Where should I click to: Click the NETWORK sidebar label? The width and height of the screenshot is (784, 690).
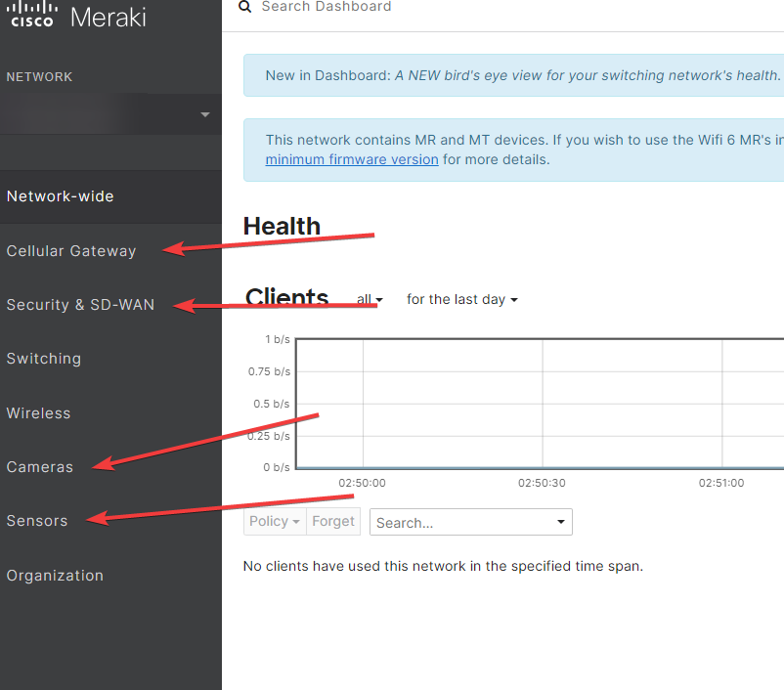[39, 77]
